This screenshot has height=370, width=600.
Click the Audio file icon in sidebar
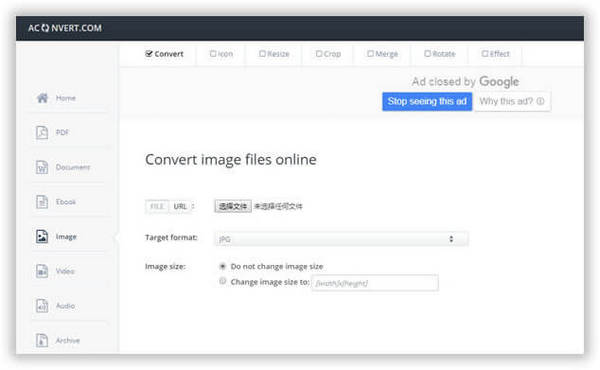click(x=42, y=306)
